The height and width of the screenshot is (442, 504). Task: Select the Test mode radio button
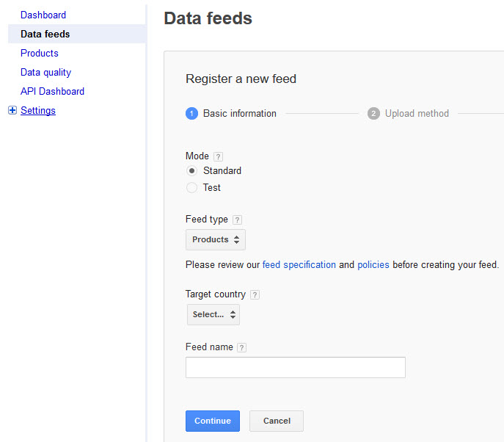192,187
